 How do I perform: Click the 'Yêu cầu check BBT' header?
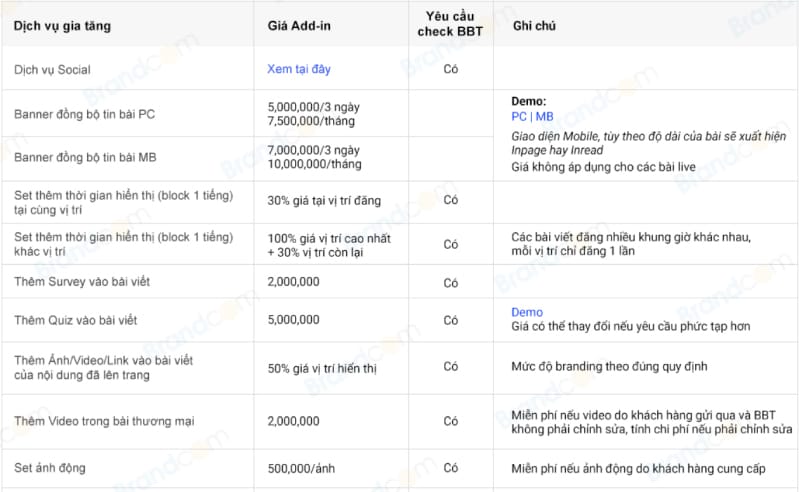[451, 25]
